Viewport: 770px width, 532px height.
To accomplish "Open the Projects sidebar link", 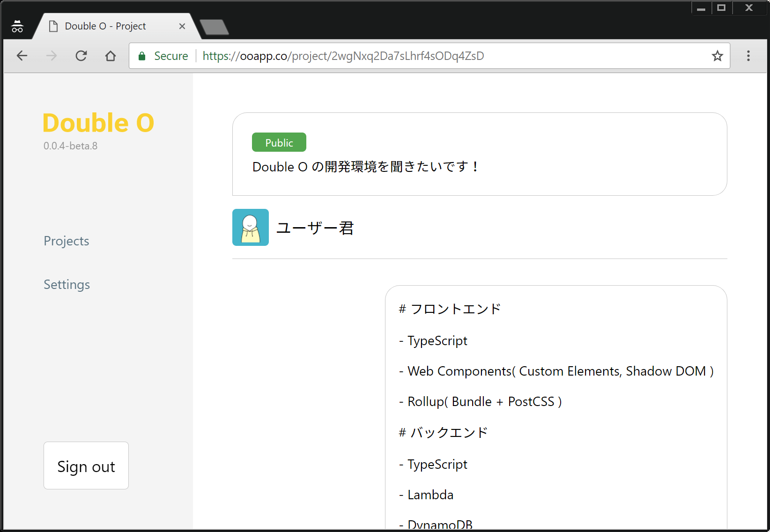I will coord(66,241).
